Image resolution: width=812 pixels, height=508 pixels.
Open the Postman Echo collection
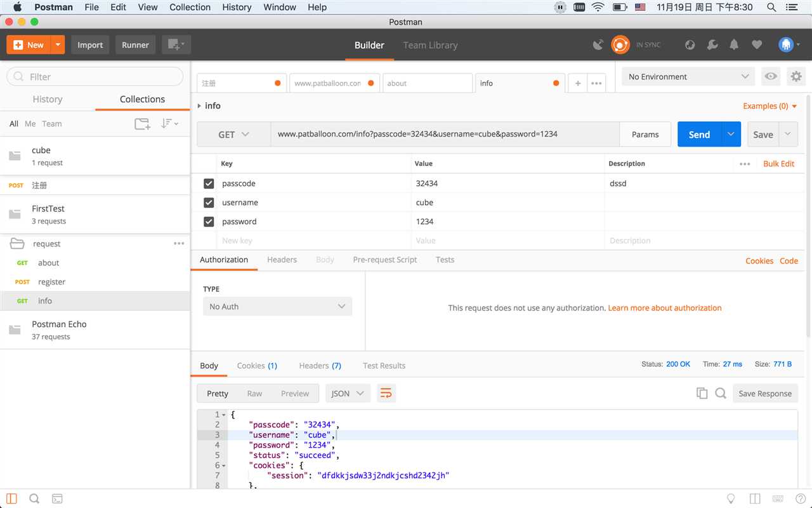[x=95, y=330]
